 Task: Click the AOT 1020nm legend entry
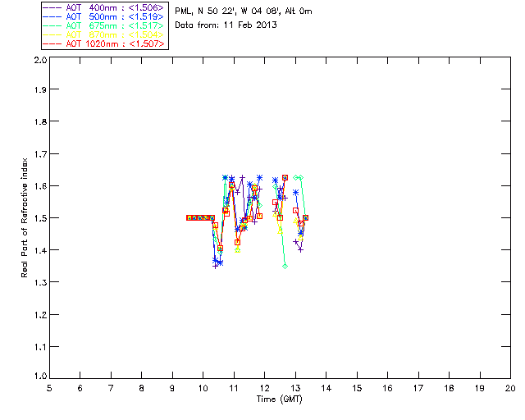[103, 43]
